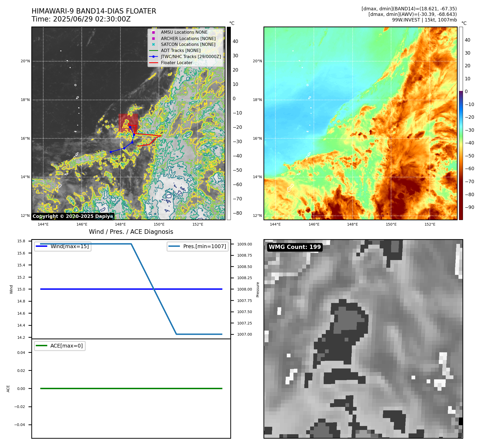The width and height of the screenshot is (481, 448).
Task: Click the 'ACE[max=0]' legend entry
Action: coord(60,346)
